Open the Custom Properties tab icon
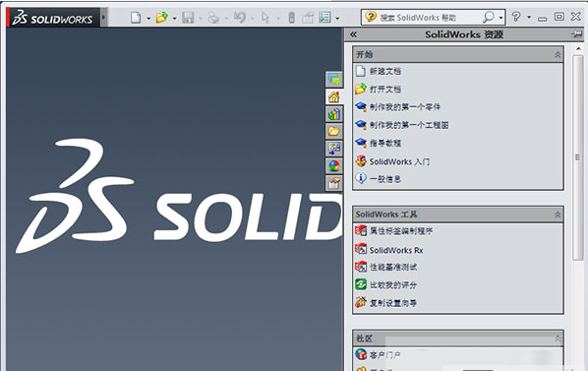 coord(333,183)
